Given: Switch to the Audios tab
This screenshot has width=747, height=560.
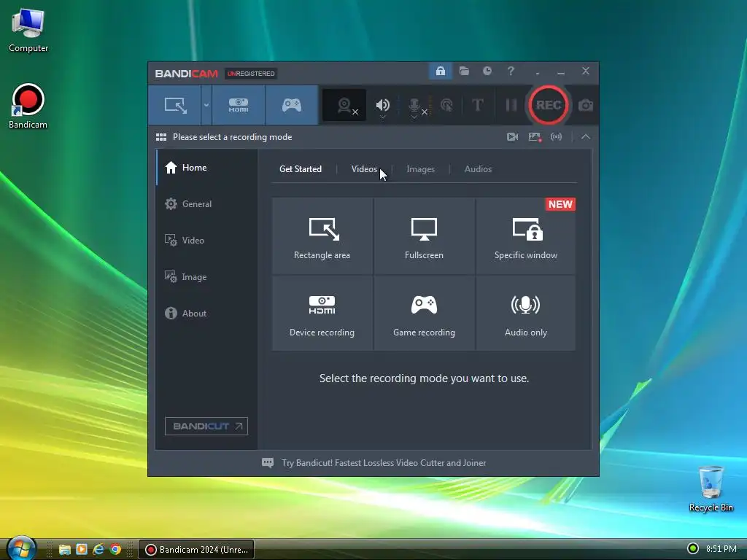Looking at the screenshot, I should (478, 169).
